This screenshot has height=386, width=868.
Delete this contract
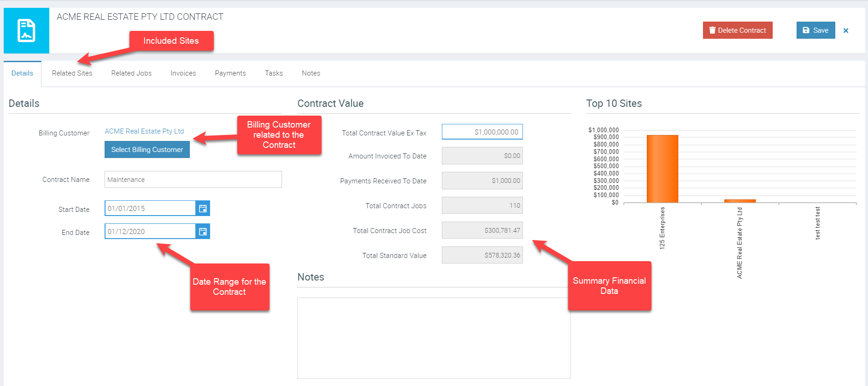click(x=738, y=30)
